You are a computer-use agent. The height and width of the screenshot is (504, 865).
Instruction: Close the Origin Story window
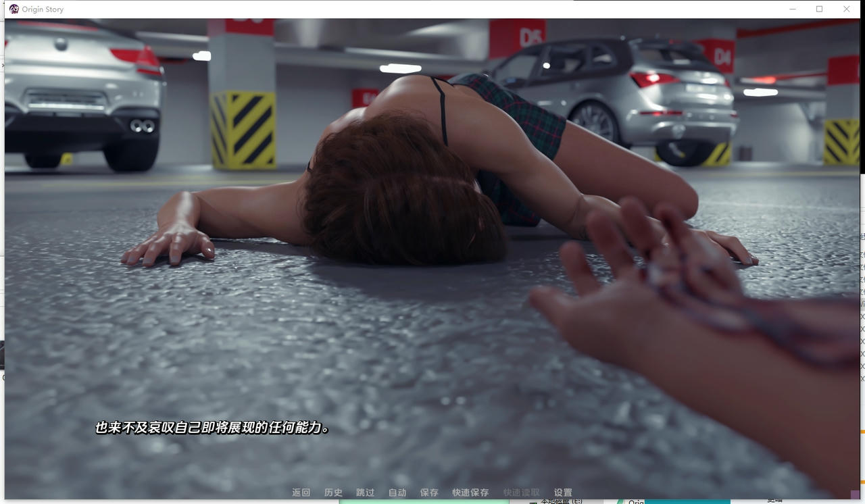pyautogui.click(x=847, y=9)
